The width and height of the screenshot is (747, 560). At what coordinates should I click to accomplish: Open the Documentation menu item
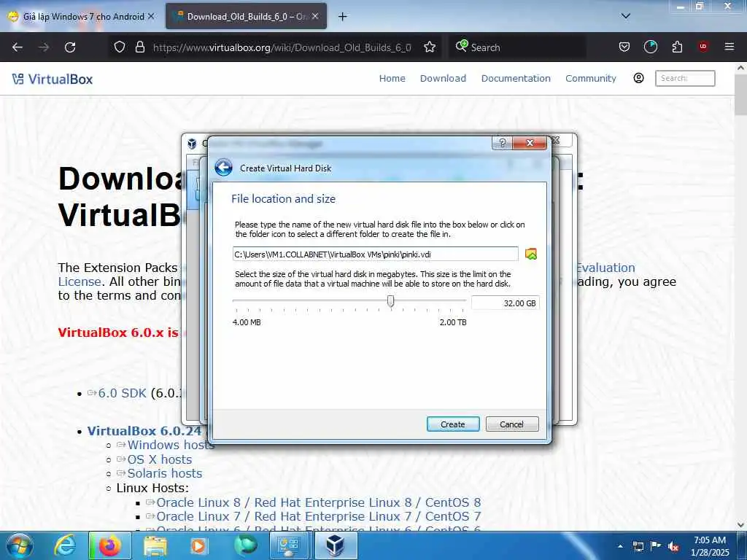tap(516, 79)
